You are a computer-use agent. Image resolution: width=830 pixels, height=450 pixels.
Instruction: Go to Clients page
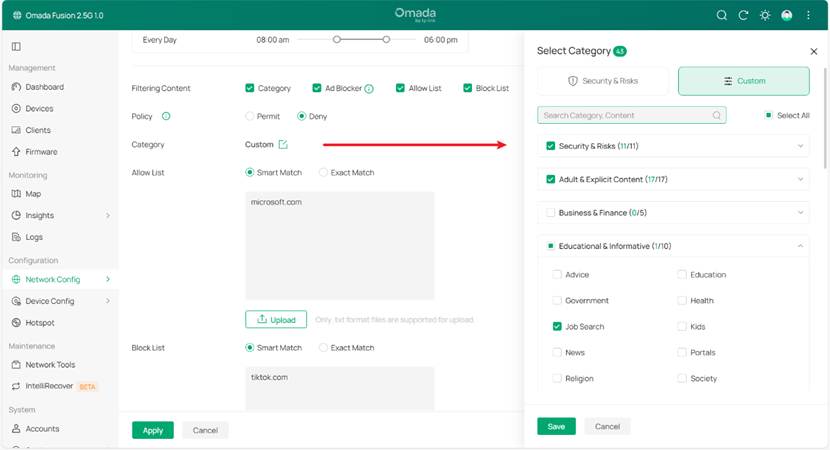(38, 130)
